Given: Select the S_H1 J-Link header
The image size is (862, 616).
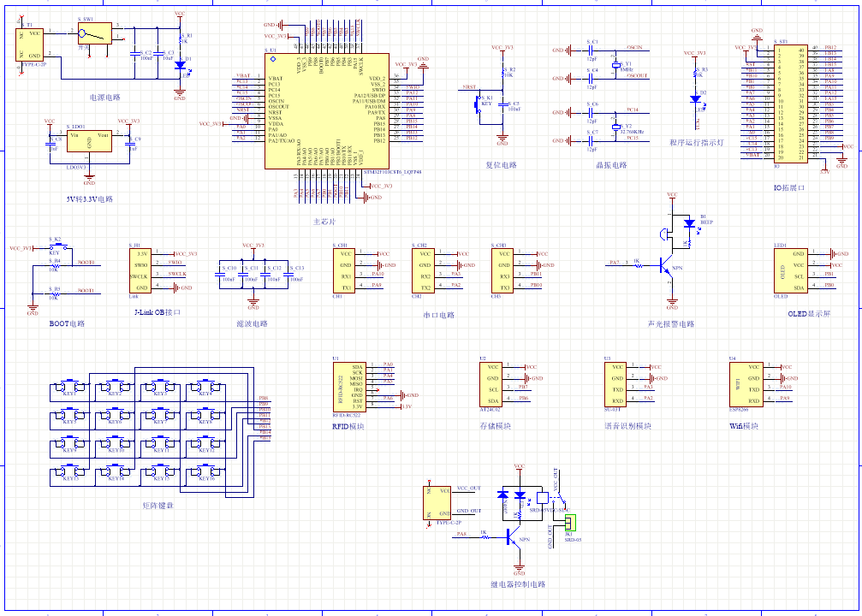Looking at the screenshot, I should pyautogui.click(x=140, y=270).
